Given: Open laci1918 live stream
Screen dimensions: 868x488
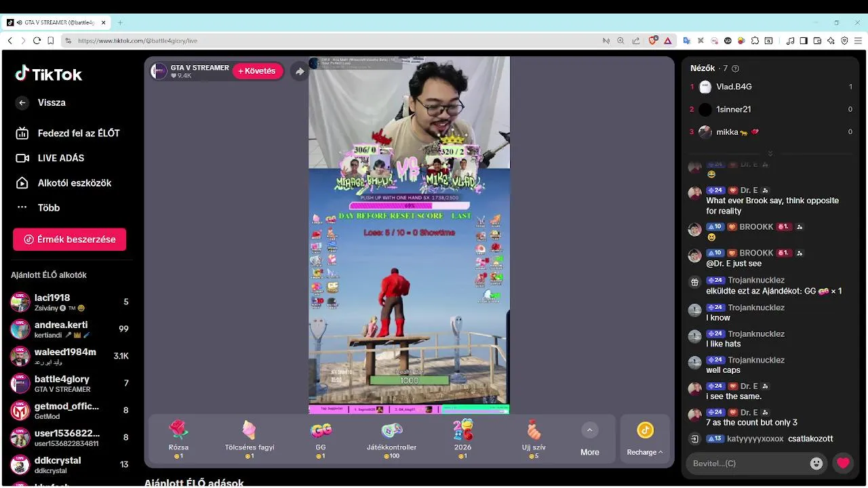Looking at the screenshot, I should tap(69, 302).
